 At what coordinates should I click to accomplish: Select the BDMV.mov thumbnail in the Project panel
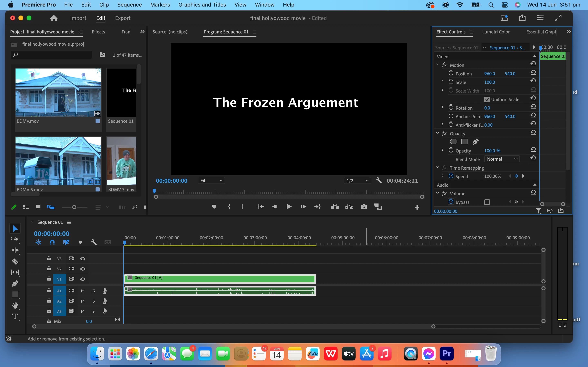(58, 93)
